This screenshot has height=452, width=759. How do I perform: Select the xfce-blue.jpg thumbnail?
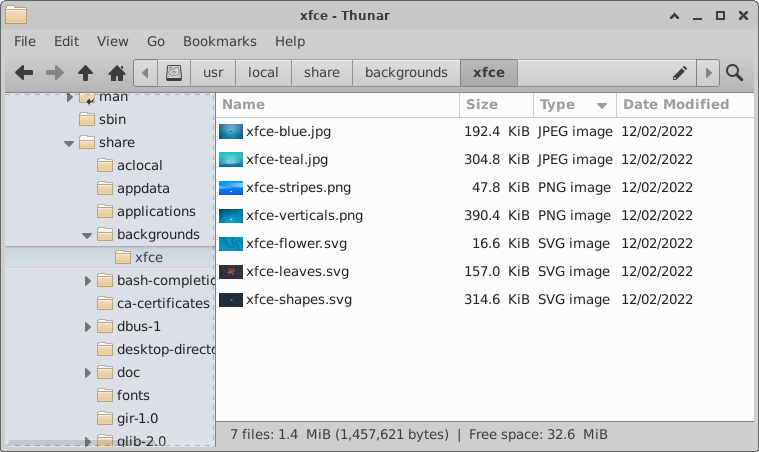point(231,132)
